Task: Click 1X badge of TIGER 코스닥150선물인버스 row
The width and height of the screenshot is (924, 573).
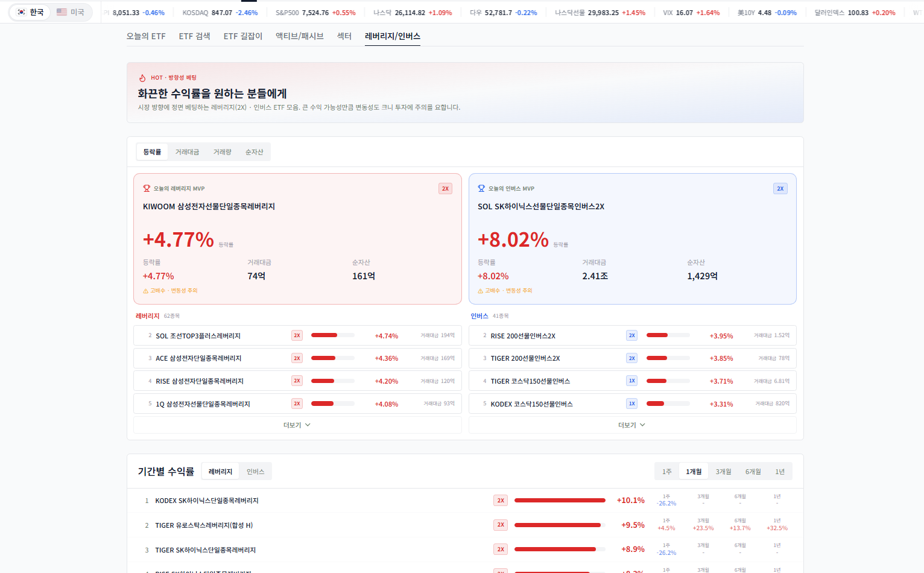Action: coord(631,381)
